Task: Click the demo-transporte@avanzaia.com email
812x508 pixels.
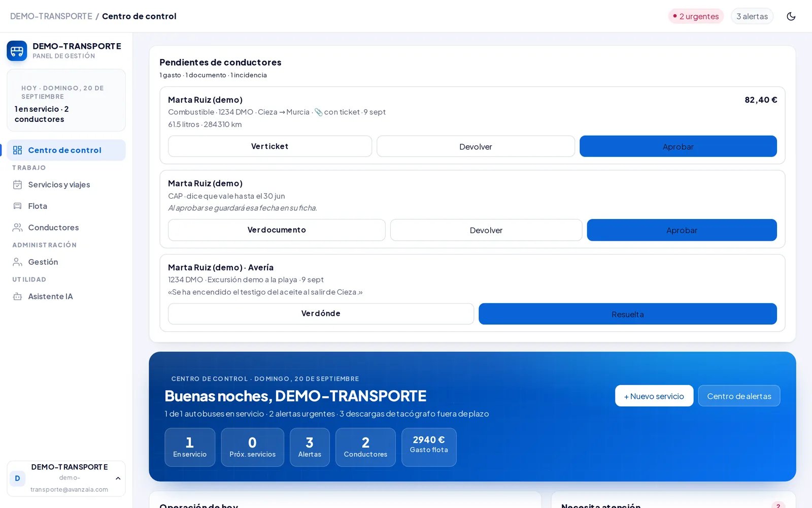Action: 69,484
